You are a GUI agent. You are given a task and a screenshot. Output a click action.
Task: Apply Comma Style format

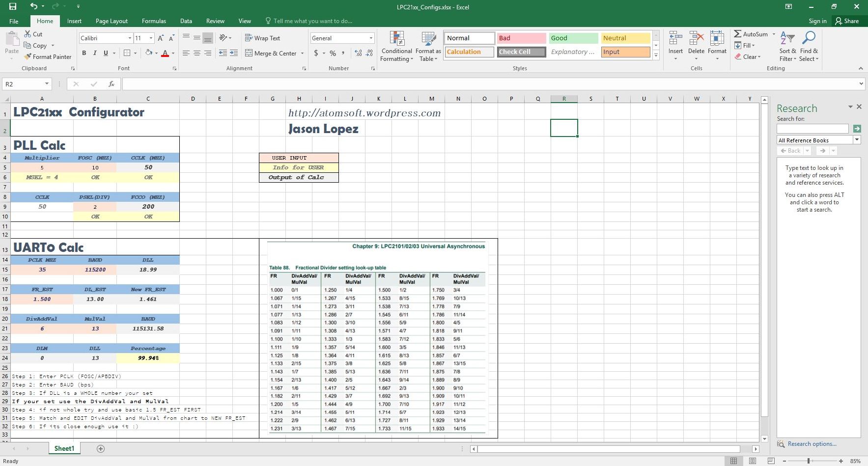click(343, 53)
